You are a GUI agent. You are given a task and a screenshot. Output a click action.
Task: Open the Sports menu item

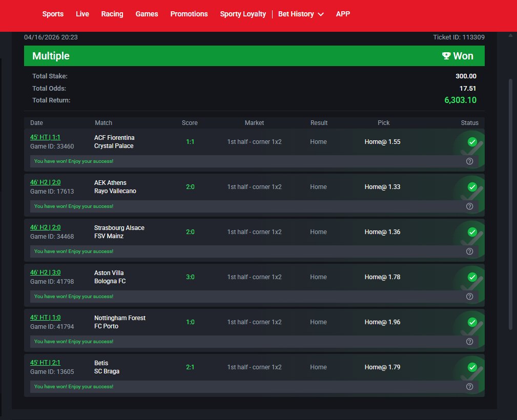click(x=53, y=14)
